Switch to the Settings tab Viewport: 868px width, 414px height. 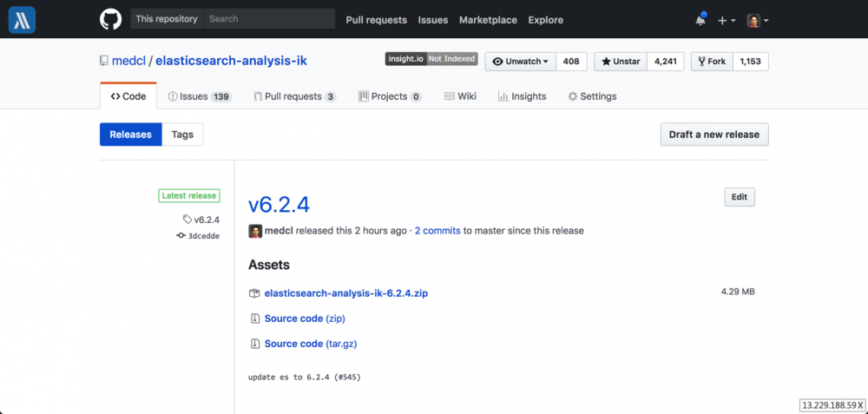[x=592, y=96]
